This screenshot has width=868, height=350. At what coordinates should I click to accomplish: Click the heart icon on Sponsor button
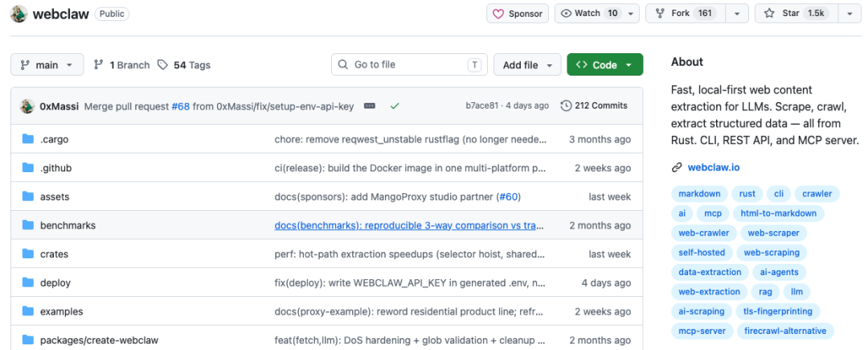tap(499, 14)
